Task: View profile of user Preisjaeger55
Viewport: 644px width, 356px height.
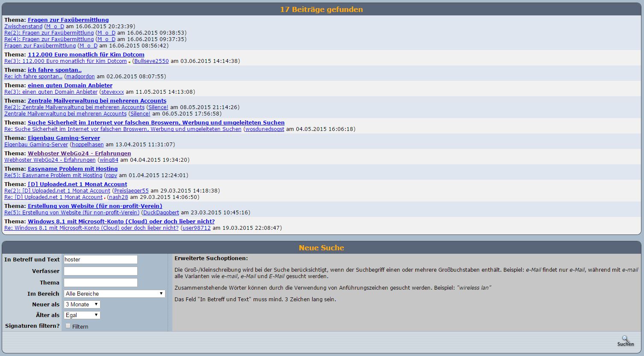Action: [x=131, y=191]
